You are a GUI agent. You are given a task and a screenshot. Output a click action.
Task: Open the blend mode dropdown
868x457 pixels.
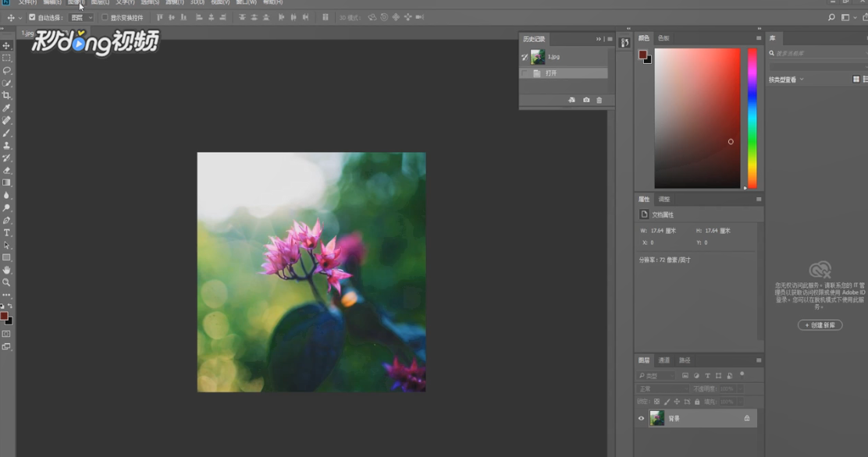[x=663, y=389]
